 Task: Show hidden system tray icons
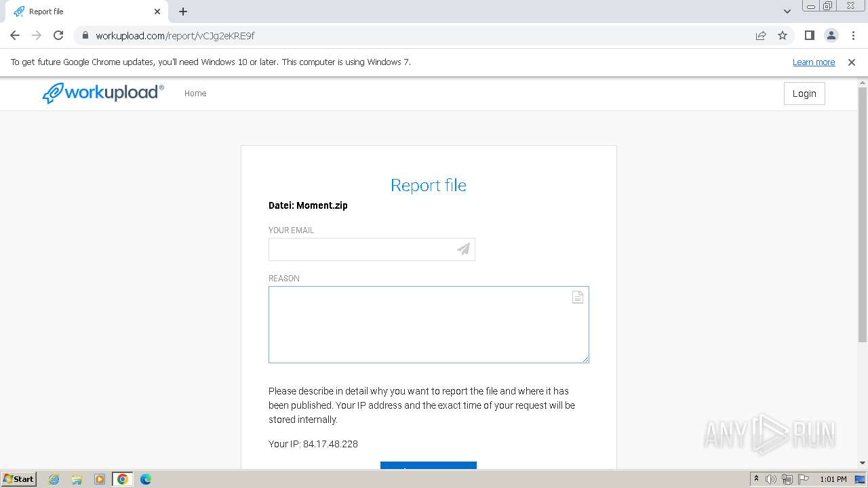tap(757, 479)
